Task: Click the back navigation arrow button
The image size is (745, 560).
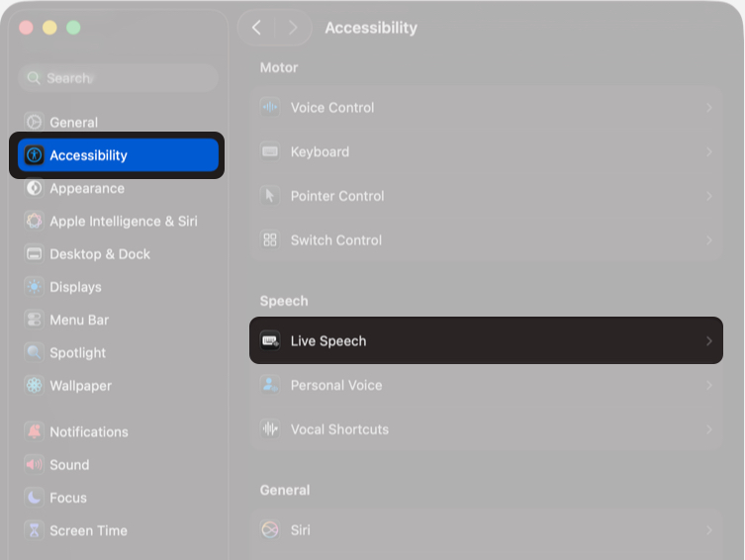Action: [x=256, y=28]
